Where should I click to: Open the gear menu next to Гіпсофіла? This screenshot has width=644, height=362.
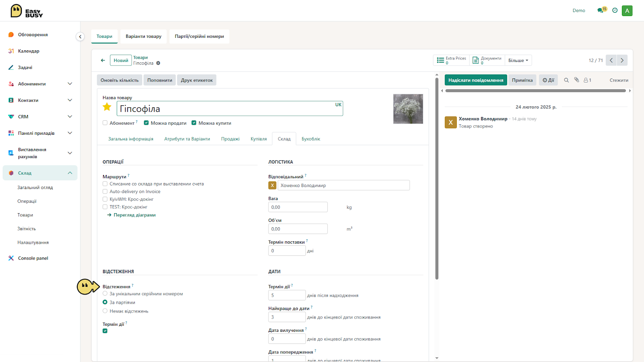[158, 63]
